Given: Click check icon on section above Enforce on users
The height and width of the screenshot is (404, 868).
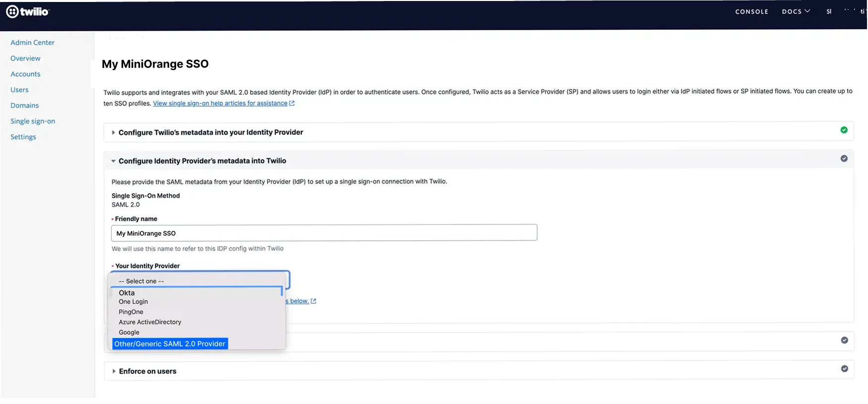Looking at the screenshot, I should click(x=844, y=340).
